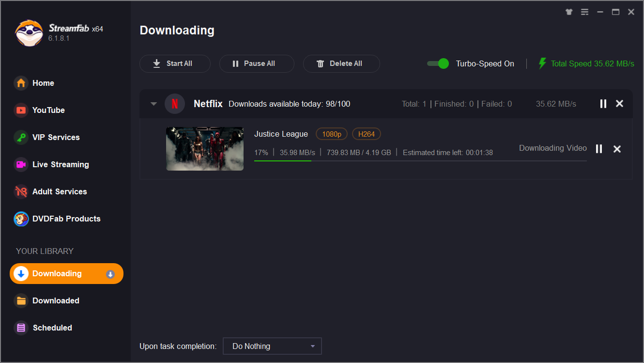Click the Justice League video thumbnail
Screen dimensions: 644x363
point(205,149)
